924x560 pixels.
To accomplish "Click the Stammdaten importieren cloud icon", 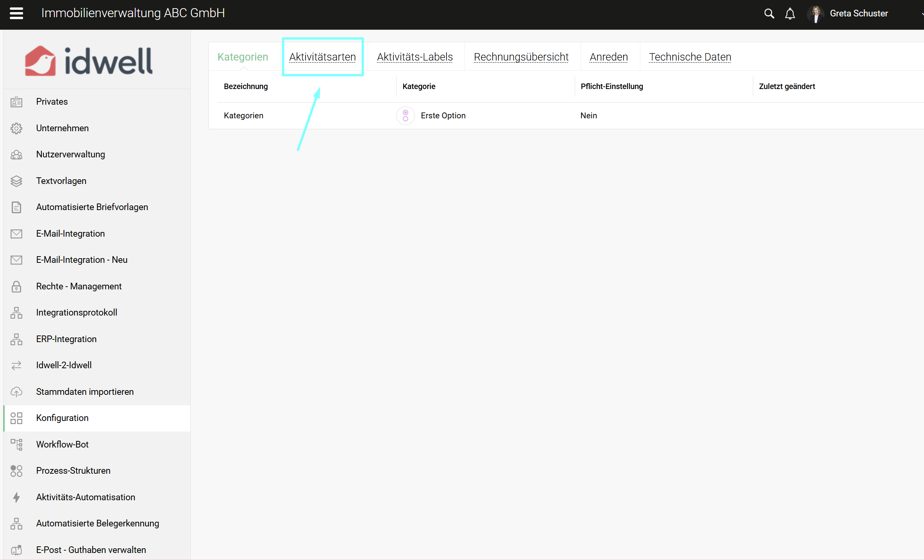I will tap(16, 392).
